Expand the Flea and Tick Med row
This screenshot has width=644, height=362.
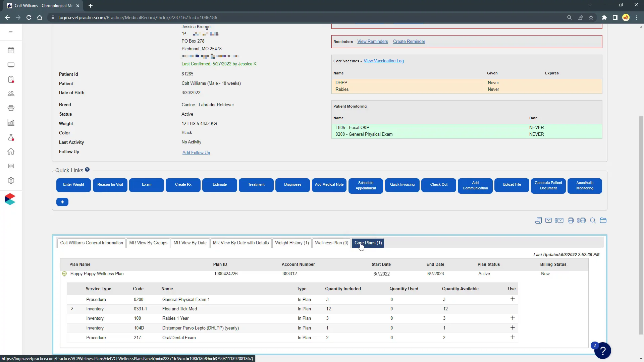tap(72, 308)
